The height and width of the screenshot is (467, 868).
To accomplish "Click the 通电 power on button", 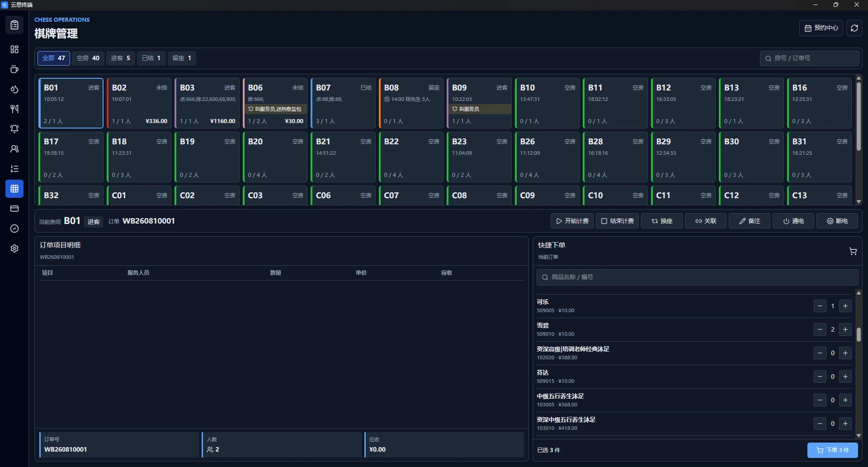I will tap(793, 221).
